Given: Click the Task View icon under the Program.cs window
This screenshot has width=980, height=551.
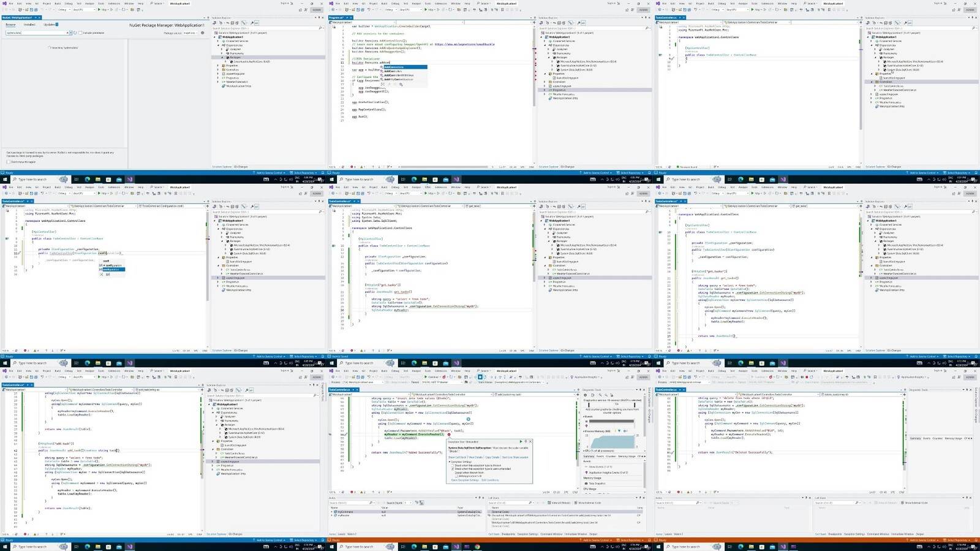Looking at the screenshot, I should pos(403,180).
